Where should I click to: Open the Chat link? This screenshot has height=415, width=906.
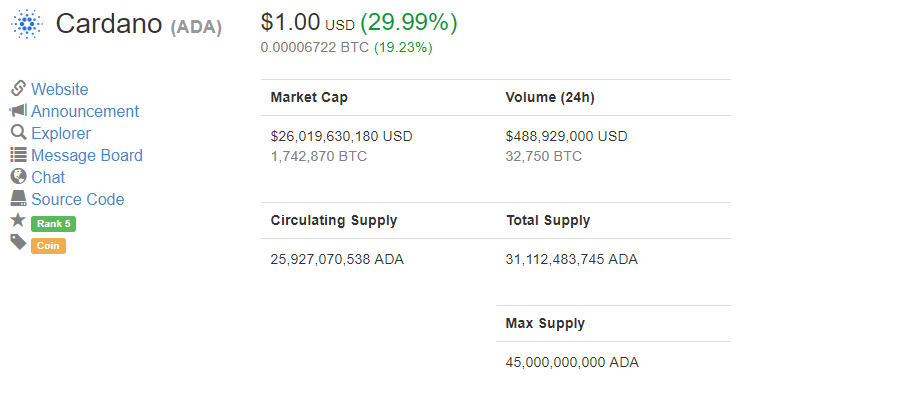point(48,177)
